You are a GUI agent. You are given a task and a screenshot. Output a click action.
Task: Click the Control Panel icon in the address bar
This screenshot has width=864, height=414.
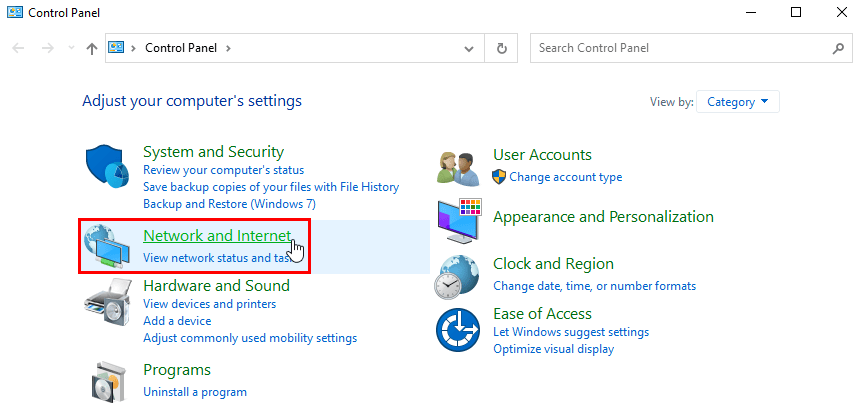(x=116, y=47)
